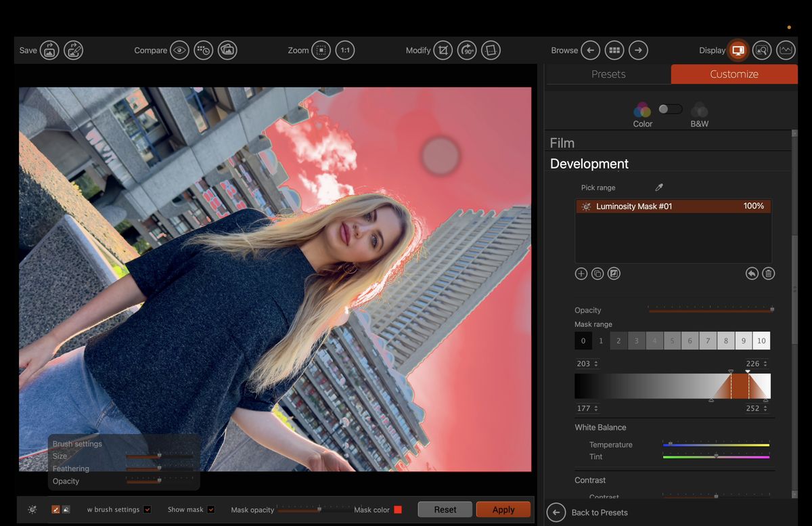Change the Mask color swatch

tap(398, 509)
